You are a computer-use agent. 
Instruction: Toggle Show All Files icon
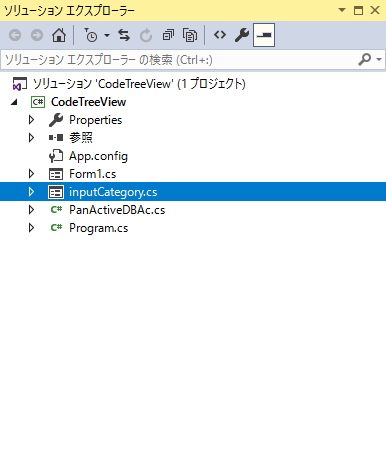(190, 35)
